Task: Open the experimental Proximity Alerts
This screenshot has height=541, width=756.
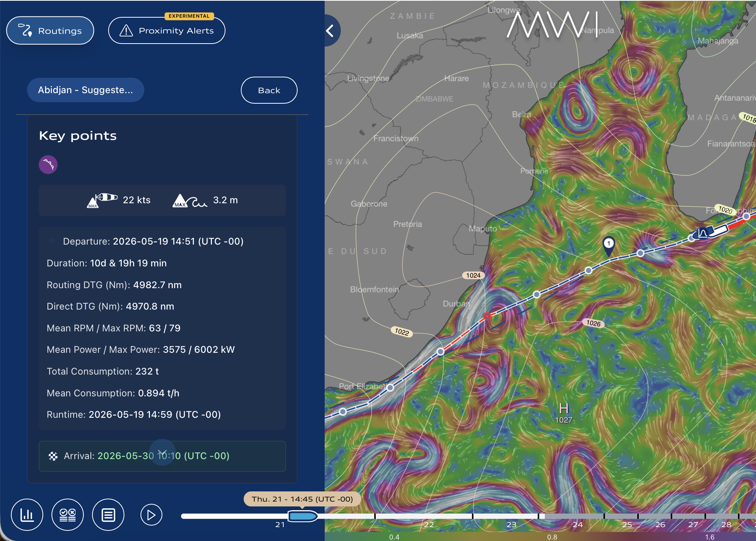Action: click(166, 30)
